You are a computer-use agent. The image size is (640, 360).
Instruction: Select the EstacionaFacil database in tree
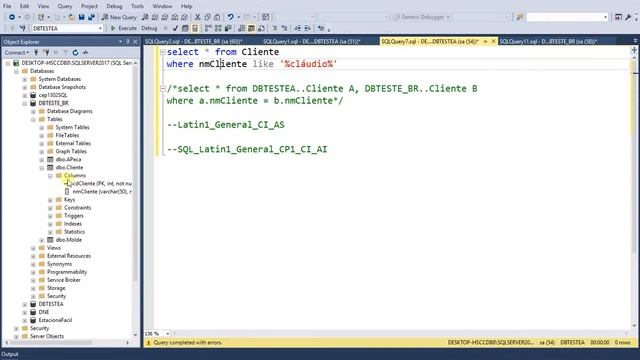tap(55, 320)
